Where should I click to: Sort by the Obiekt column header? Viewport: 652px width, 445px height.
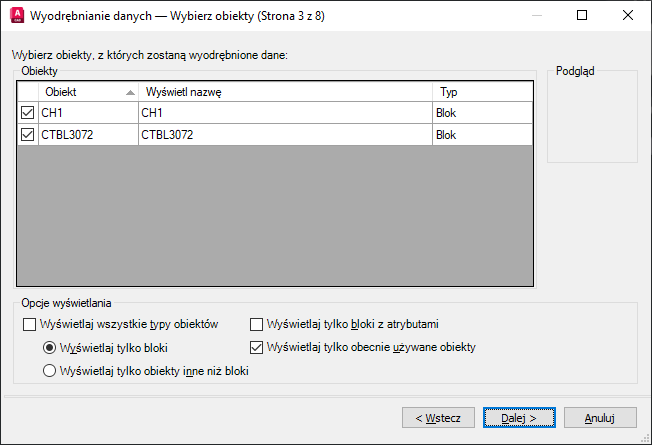click(x=89, y=92)
